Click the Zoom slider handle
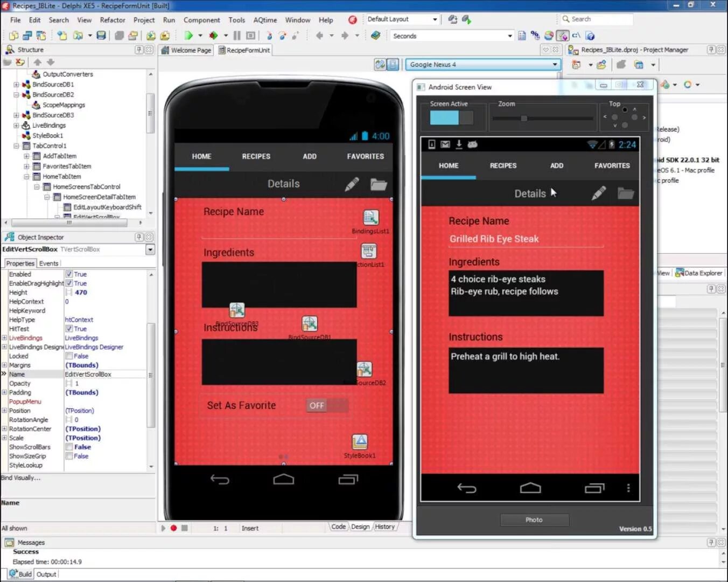Screen dimensions: 728x582 [523, 118]
